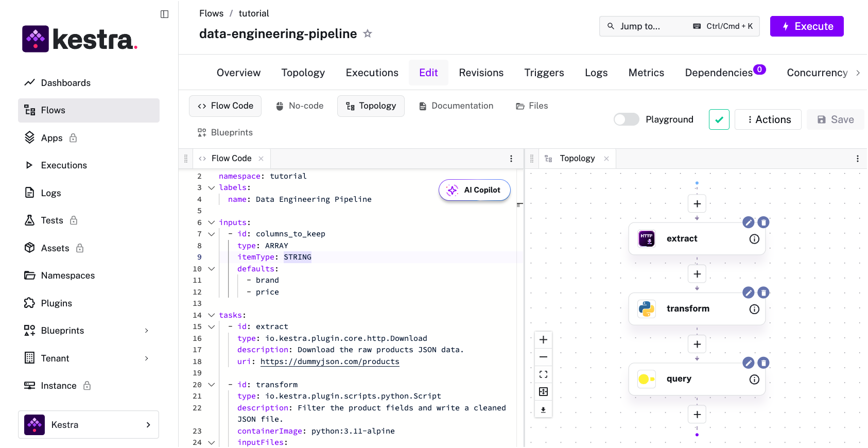The height and width of the screenshot is (448, 868).
Task: Show more tabs after Concurrency
Action: click(858, 73)
